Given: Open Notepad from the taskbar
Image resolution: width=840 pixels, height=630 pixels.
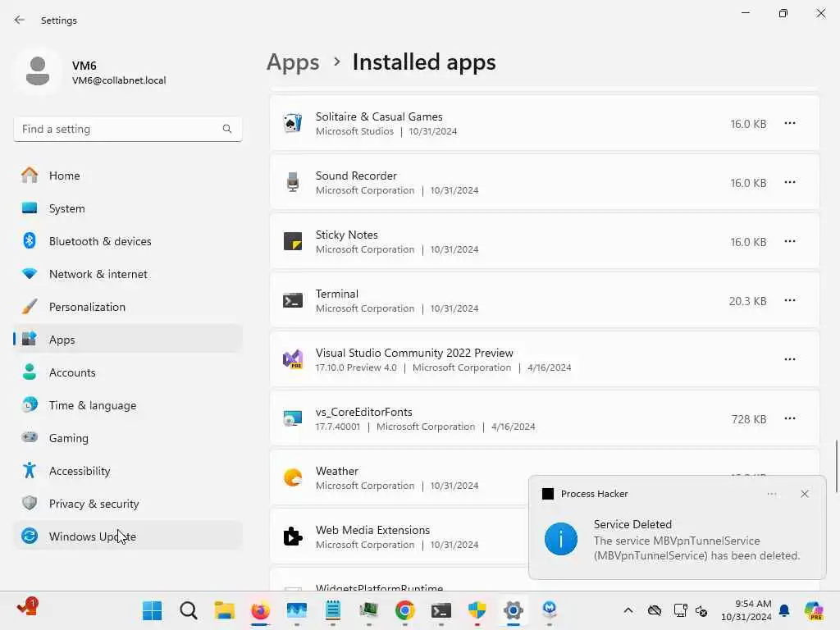Looking at the screenshot, I should [x=333, y=610].
